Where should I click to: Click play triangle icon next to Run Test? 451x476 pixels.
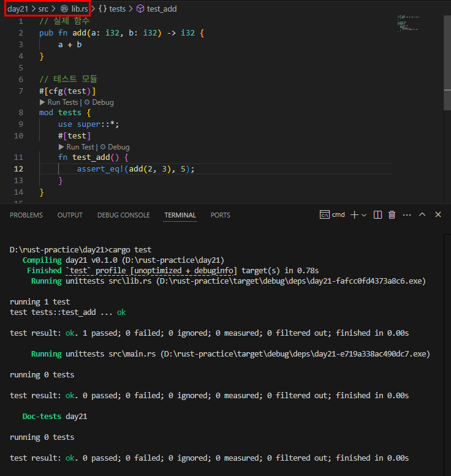click(x=61, y=147)
